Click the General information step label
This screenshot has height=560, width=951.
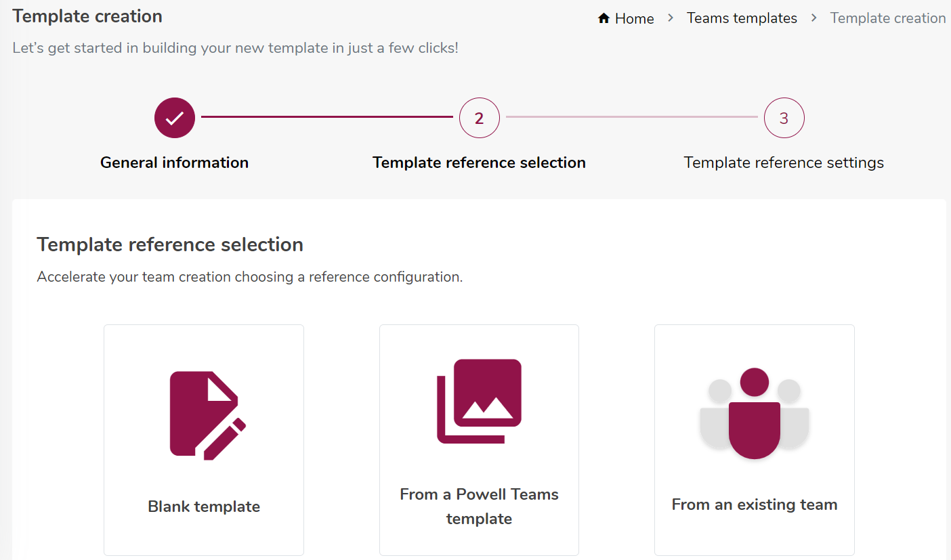coord(174,163)
